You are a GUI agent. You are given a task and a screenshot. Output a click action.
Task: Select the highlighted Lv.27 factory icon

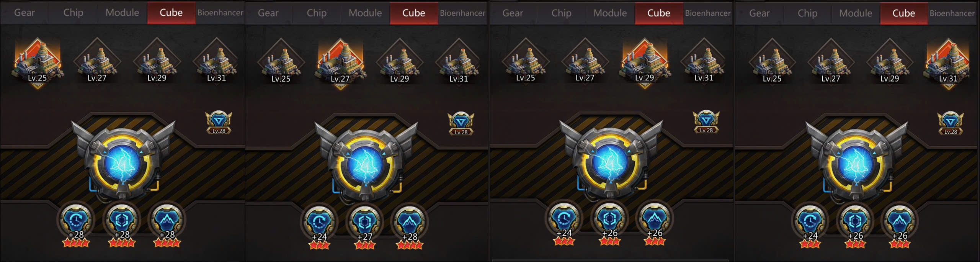click(x=340, y=63)
